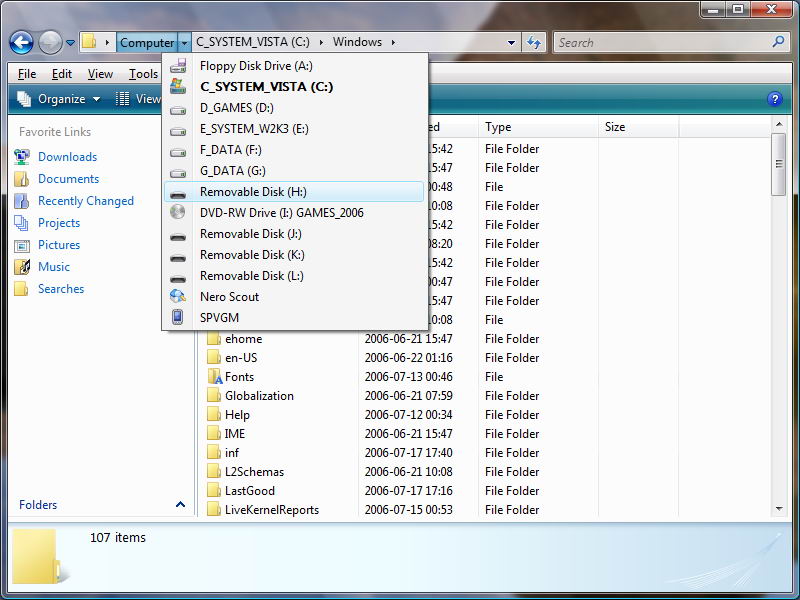This screenshot has height=600, width=800.
Task: Click the Computer breadcrumb segment
Action: [147, 42]
